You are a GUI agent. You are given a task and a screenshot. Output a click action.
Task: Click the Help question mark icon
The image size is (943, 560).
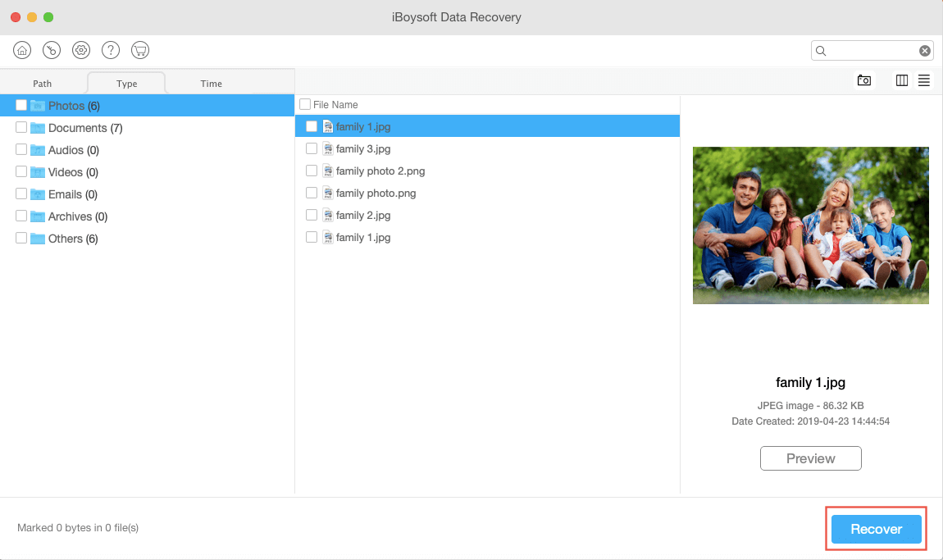(111, 50)
